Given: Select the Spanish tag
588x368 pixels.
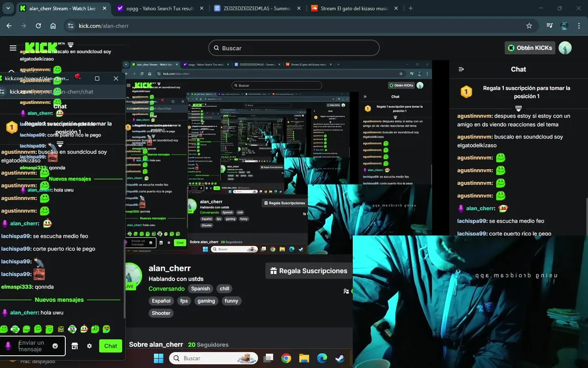Looking at the screenshot, I should coord(200,289).
